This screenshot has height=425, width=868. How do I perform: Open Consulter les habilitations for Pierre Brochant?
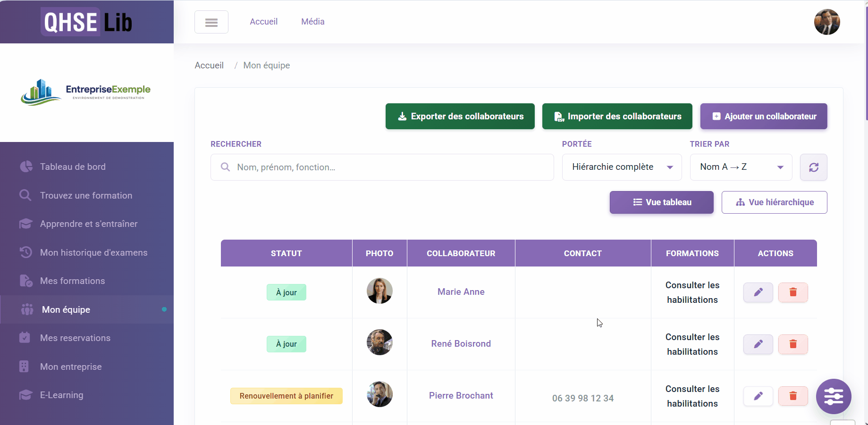coord(692,396)
